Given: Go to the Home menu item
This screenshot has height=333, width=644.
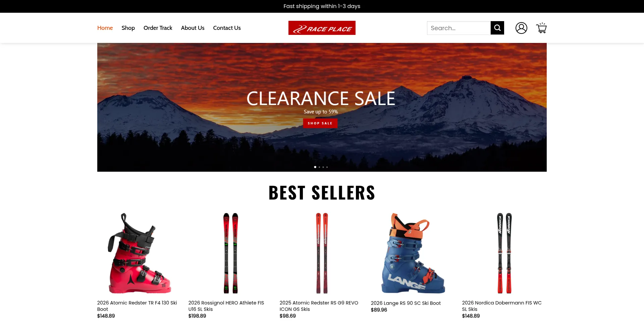Looking at the screenshot, I should point(105,28).
